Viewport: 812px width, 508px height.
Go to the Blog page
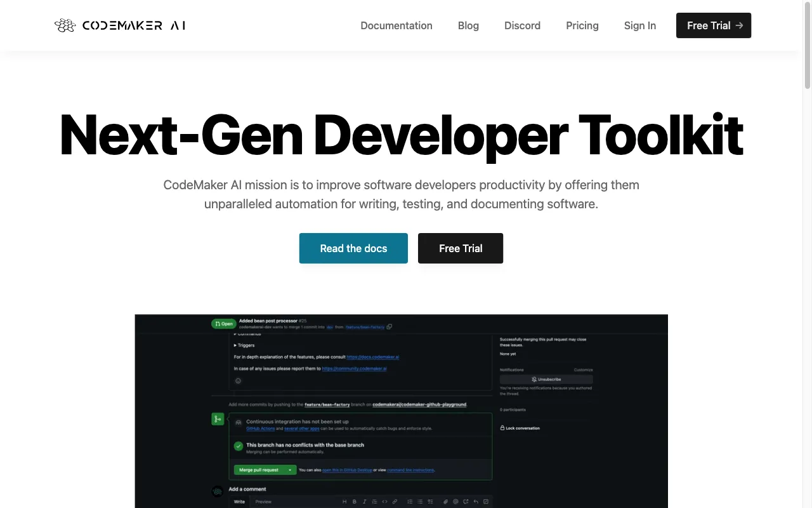coord(468,25)
